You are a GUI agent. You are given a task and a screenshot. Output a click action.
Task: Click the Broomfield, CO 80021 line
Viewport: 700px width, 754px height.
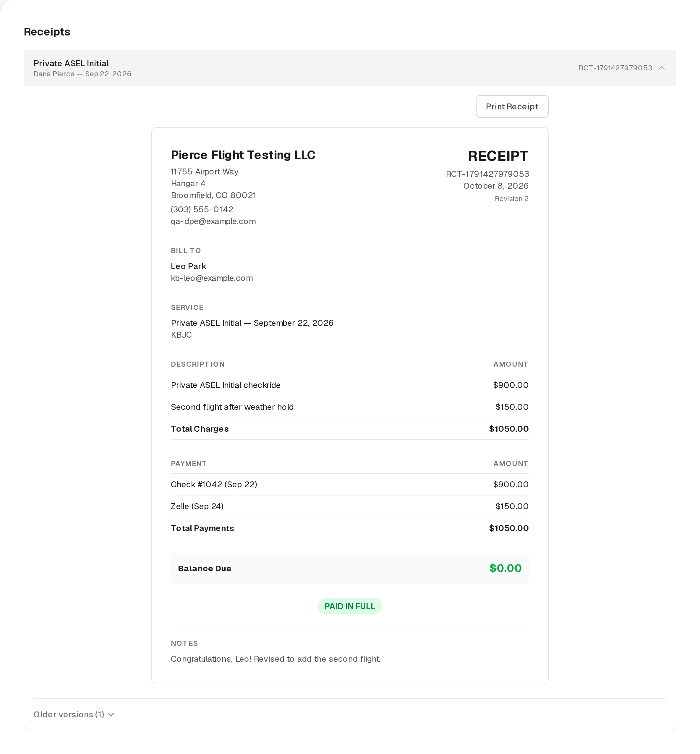214,195
